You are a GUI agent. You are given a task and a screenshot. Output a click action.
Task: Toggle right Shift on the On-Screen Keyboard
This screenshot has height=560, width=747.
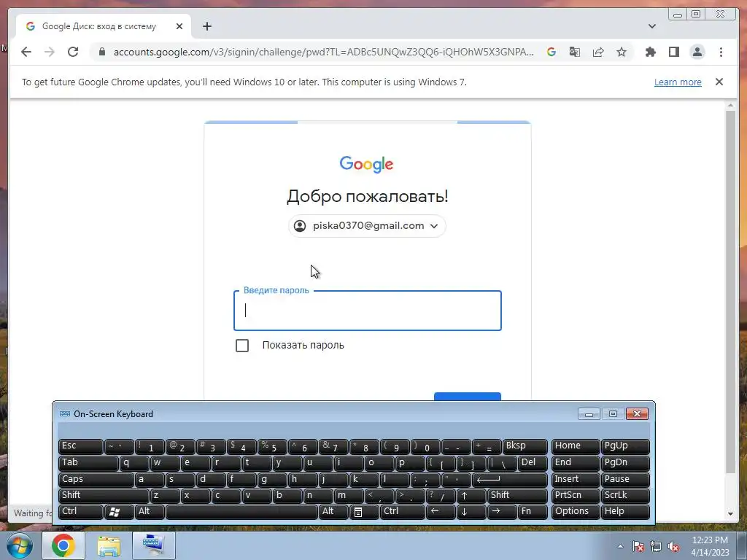point(517,495)
